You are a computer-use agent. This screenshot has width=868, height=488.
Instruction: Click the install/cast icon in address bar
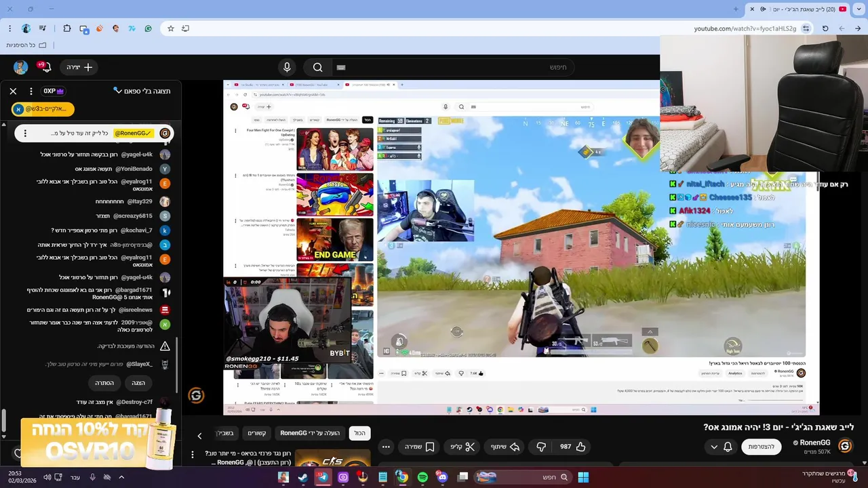(185, 28)
